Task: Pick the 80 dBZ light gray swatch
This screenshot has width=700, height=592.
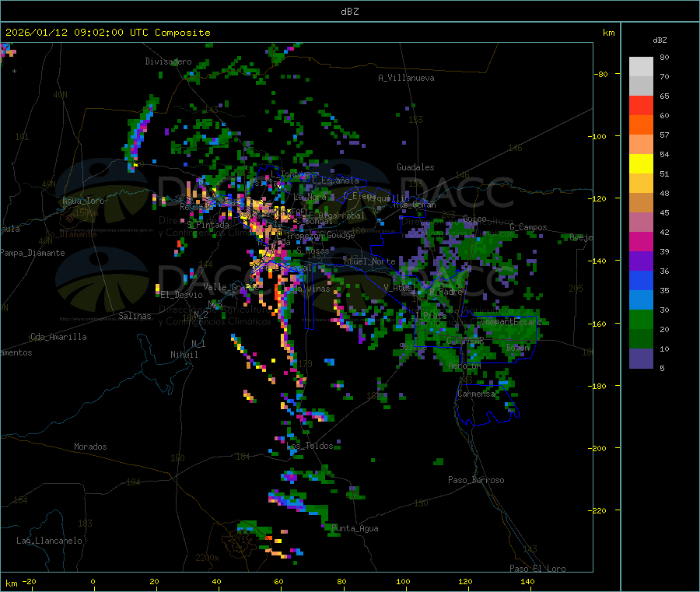Action: pos(641,67)
